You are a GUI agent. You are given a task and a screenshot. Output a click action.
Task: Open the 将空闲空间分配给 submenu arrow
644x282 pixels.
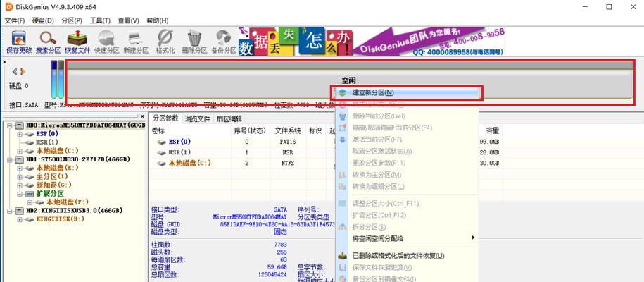[x=473, y=238]
